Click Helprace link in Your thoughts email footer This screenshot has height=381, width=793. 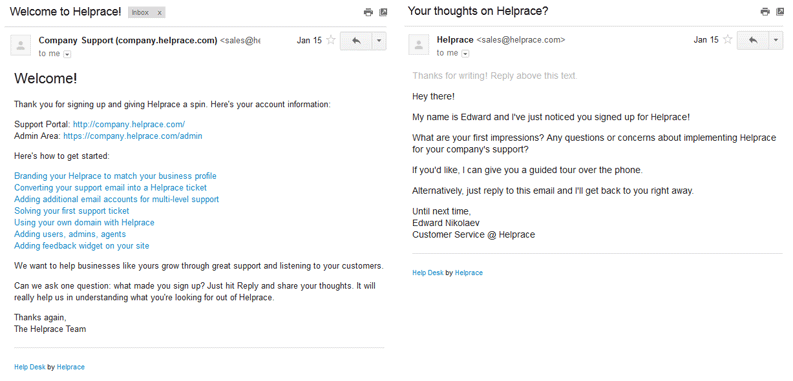469,273
